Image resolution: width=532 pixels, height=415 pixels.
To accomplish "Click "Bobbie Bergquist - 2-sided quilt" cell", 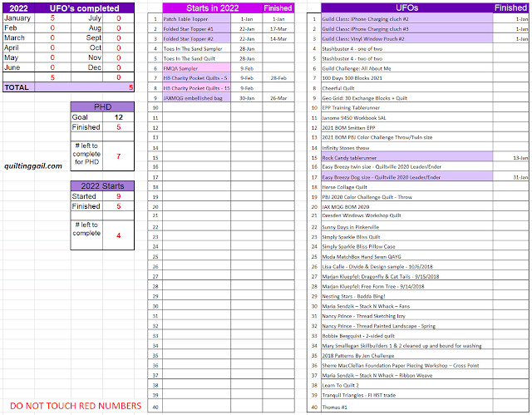I will (406, 336).
